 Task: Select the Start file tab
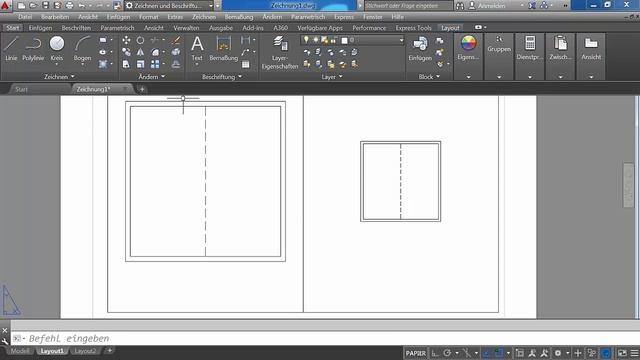click(21, 89)
